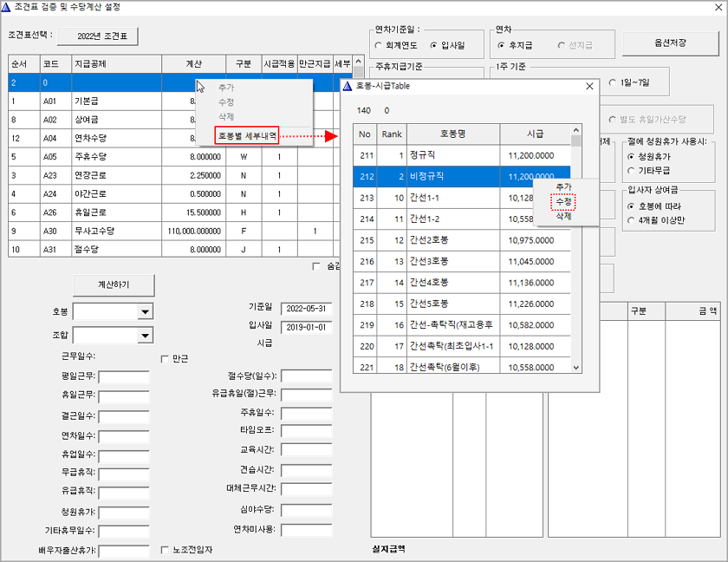Enable the 만근 checkbox
Screen dimensions: 728x562
point(166,358)
